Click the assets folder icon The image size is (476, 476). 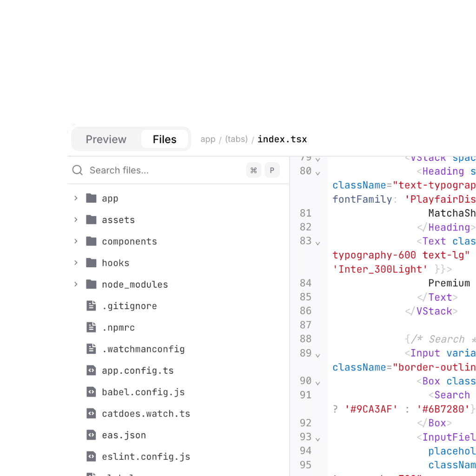point(91,220)
